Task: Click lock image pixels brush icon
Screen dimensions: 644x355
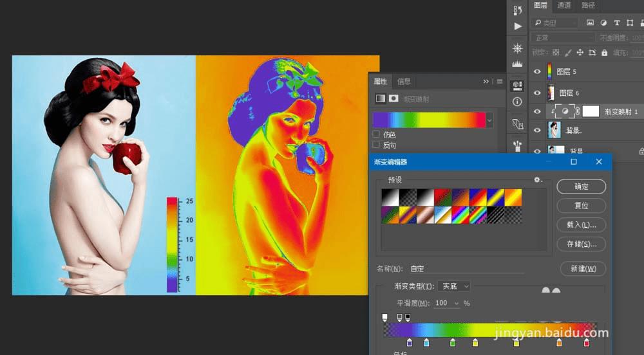Action: click(567, 53)
